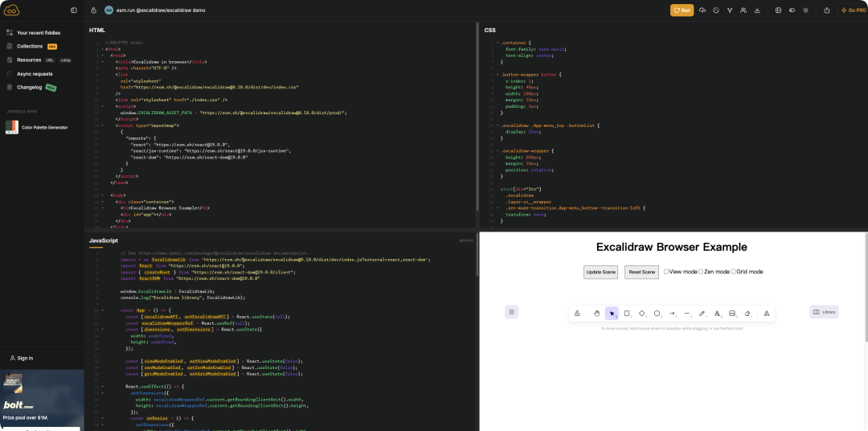Fold the .container CSS rule

[x=497, y=43]
